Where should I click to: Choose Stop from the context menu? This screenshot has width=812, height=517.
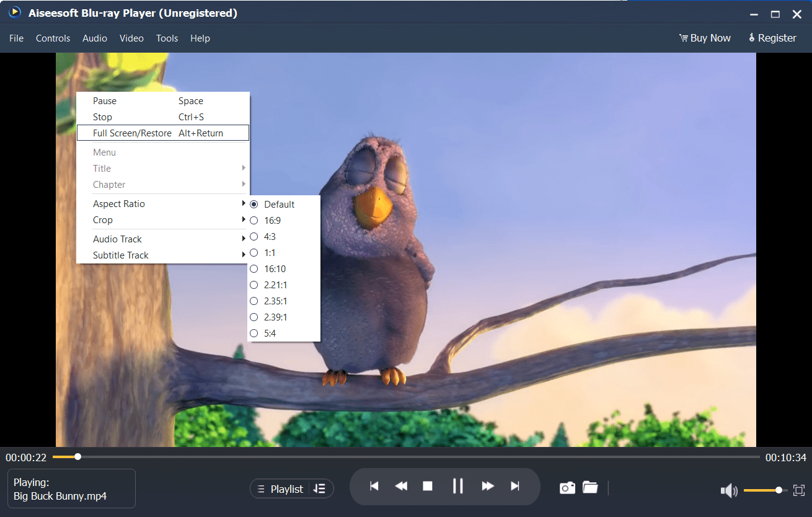(x=162, y=117)
